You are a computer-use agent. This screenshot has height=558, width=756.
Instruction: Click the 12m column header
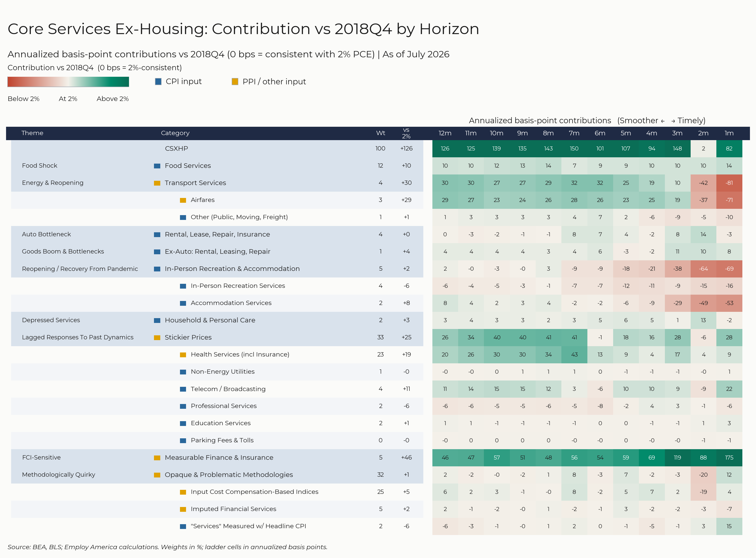(x=445, y=133)
